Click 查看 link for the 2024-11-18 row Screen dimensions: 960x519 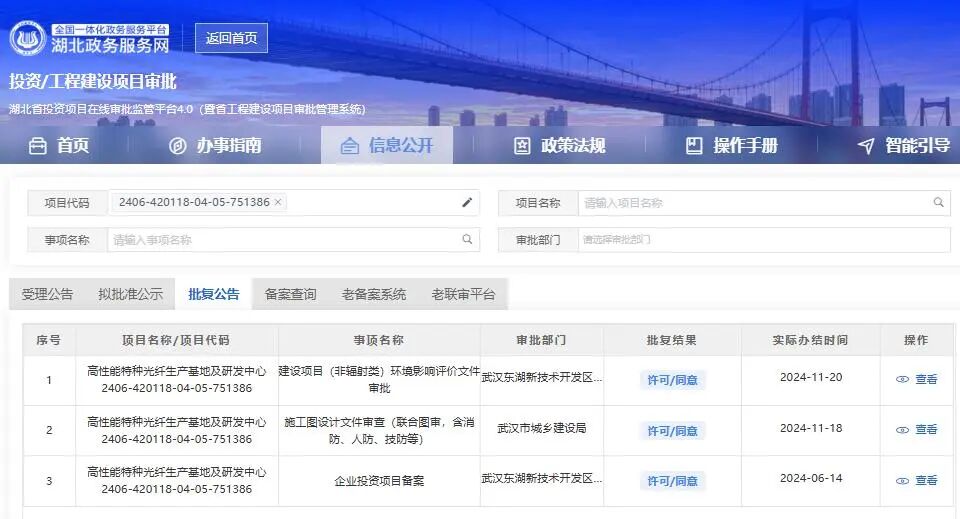[x=926, y=430]
